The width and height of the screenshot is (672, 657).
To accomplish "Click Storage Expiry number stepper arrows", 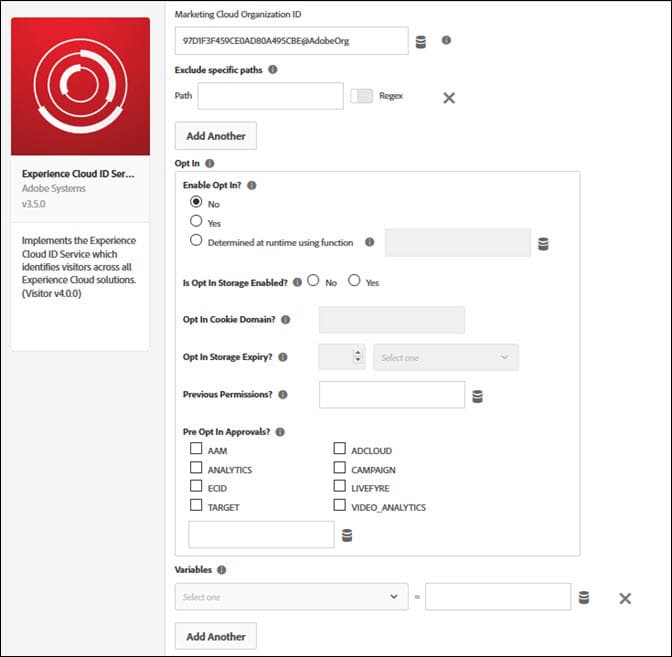I will click(x=357, y=356).
